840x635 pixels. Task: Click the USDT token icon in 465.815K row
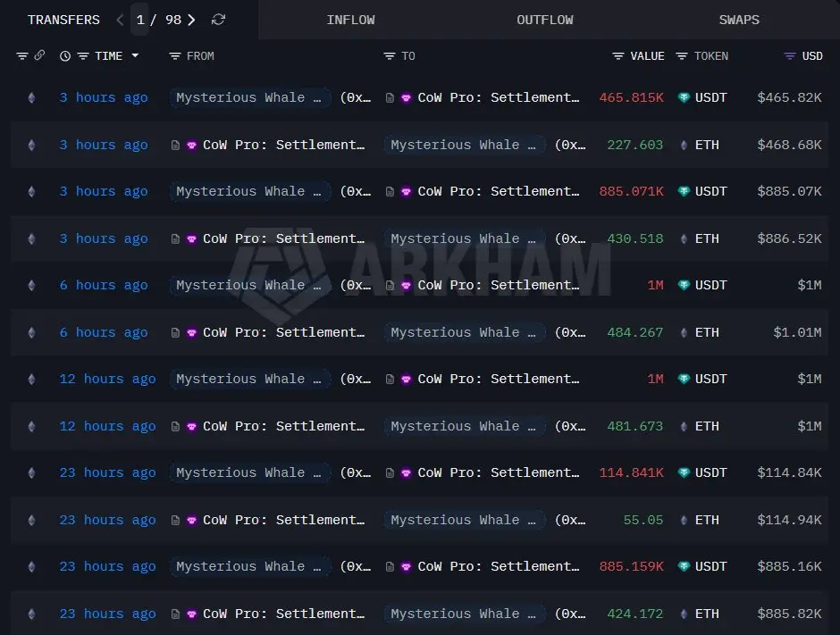click(x=684, y=97)
